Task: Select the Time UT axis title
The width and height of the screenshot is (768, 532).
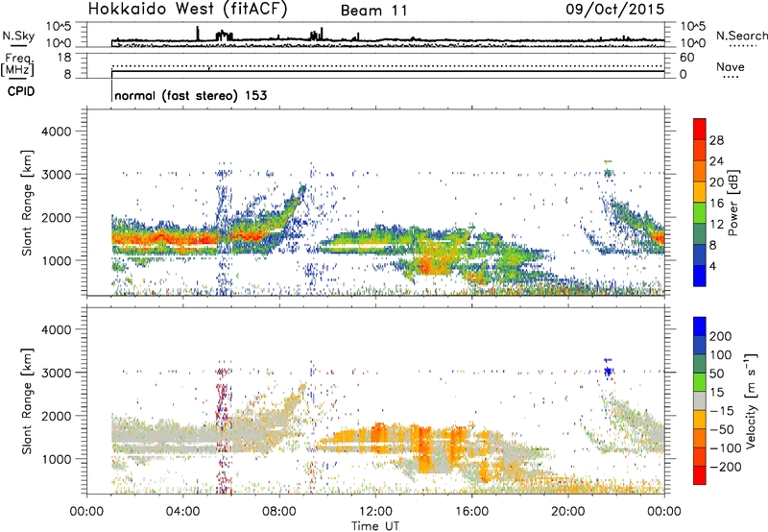Action: (375, 526)
